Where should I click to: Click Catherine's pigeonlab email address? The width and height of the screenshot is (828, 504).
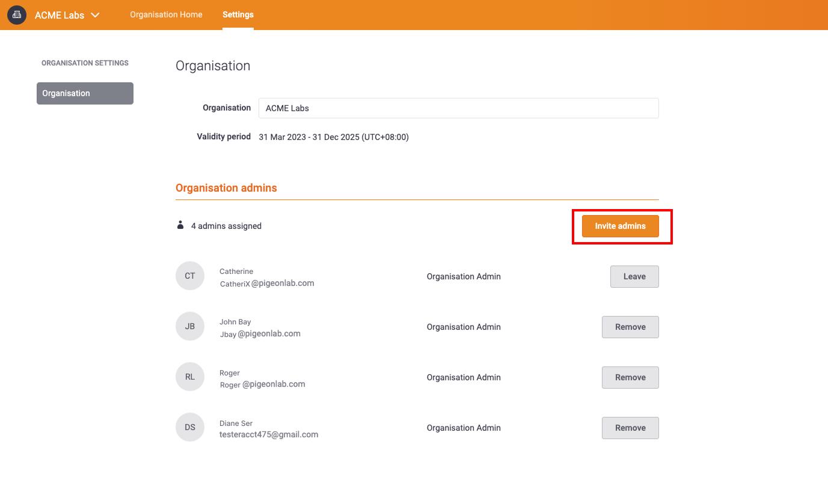[267, 283]
